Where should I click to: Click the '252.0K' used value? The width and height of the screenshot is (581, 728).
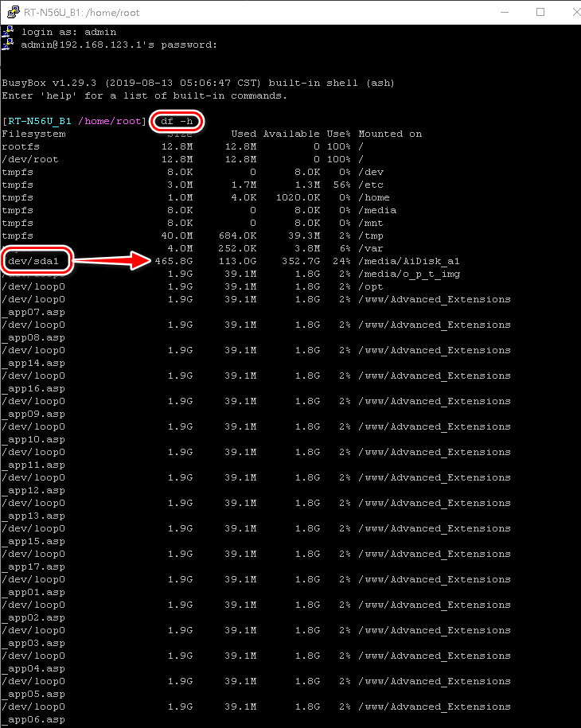(237, 248)
